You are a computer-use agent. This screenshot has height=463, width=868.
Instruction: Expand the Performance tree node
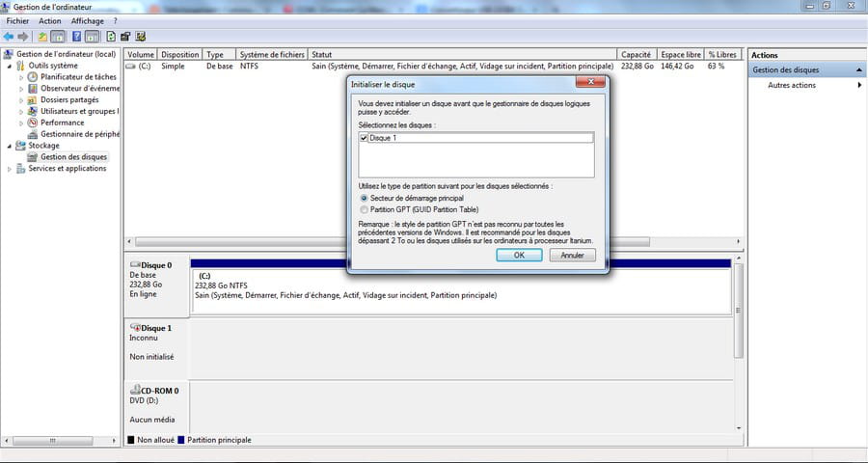coord(21,123)
